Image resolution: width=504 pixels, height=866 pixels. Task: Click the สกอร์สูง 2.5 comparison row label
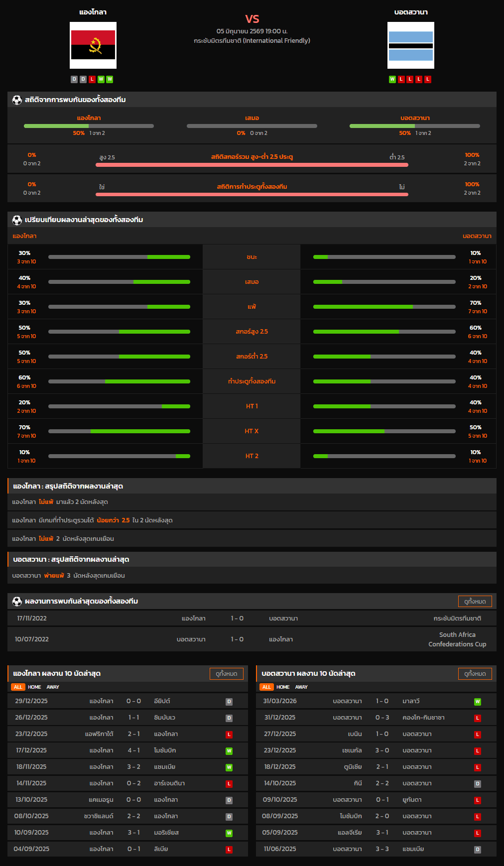252,332
